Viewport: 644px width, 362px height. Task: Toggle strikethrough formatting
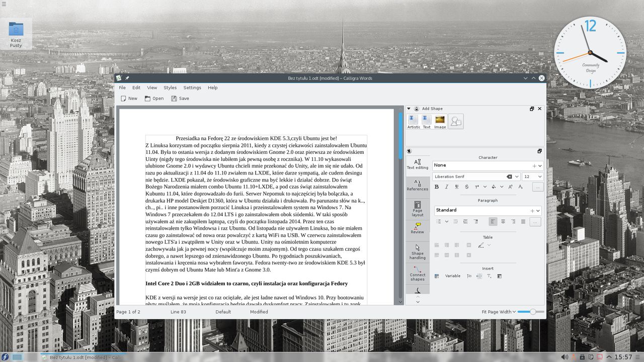(467, 187)
